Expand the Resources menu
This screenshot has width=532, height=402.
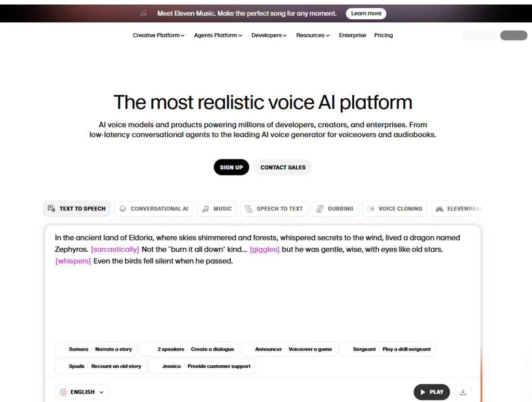(312, 35)
